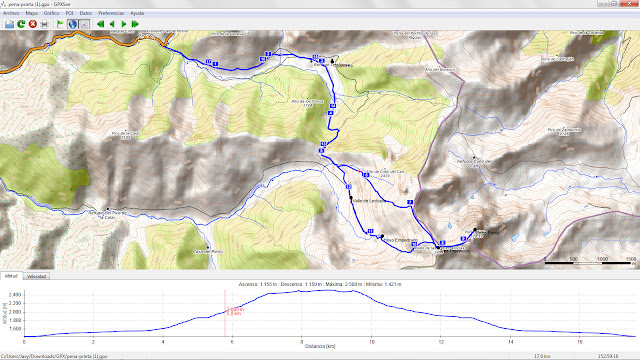Go to previous file with left arrow
640x360 pixels.
coord(112,24)
